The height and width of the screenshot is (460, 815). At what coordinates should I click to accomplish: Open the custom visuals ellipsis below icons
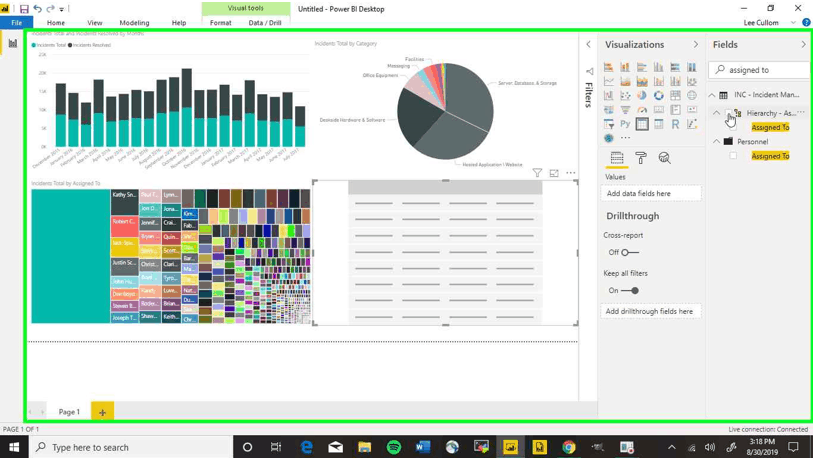(625, 138)
